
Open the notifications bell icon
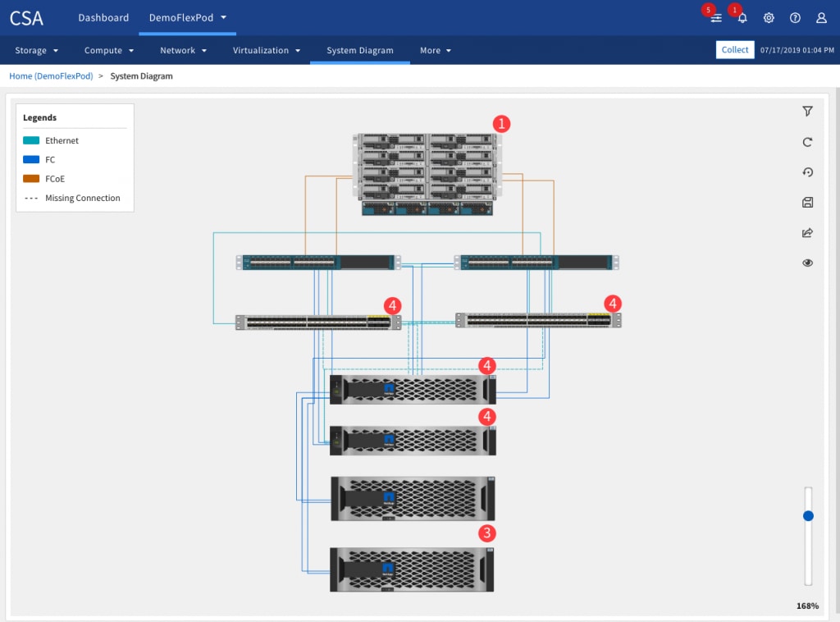point(742,18)
